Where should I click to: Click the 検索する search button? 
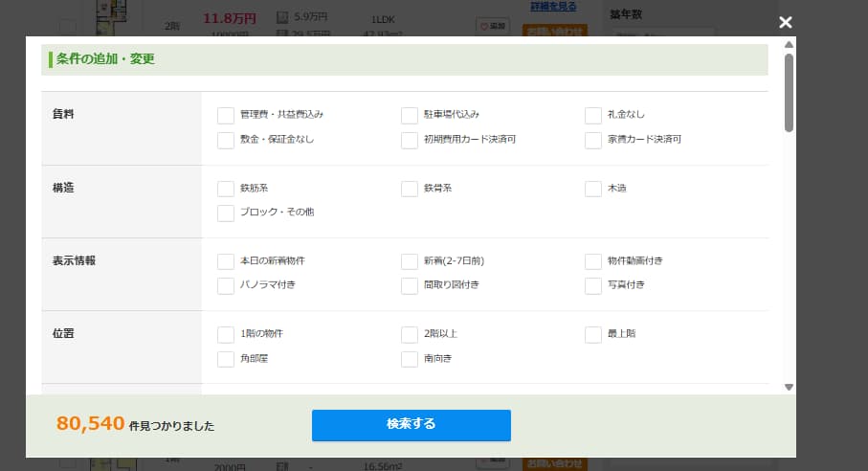coord(412,425)
